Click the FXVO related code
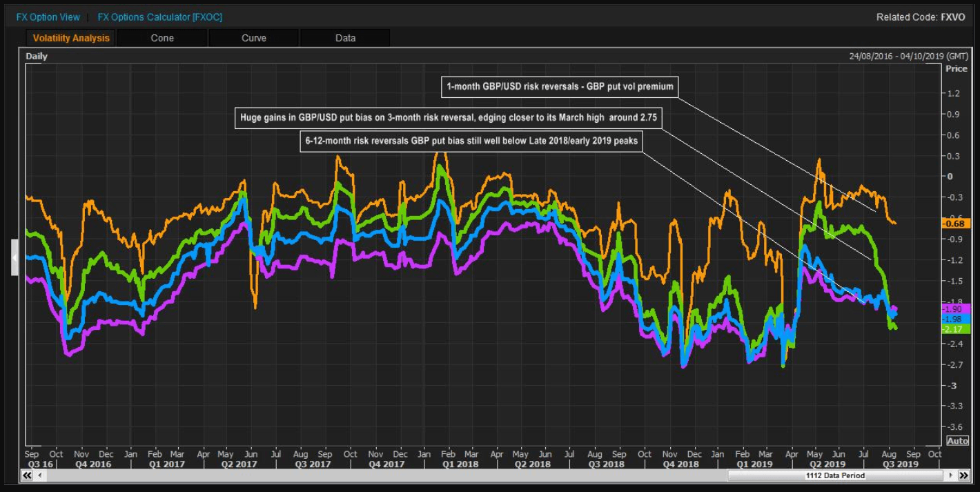Screen dimensions: 980x492 953,17
